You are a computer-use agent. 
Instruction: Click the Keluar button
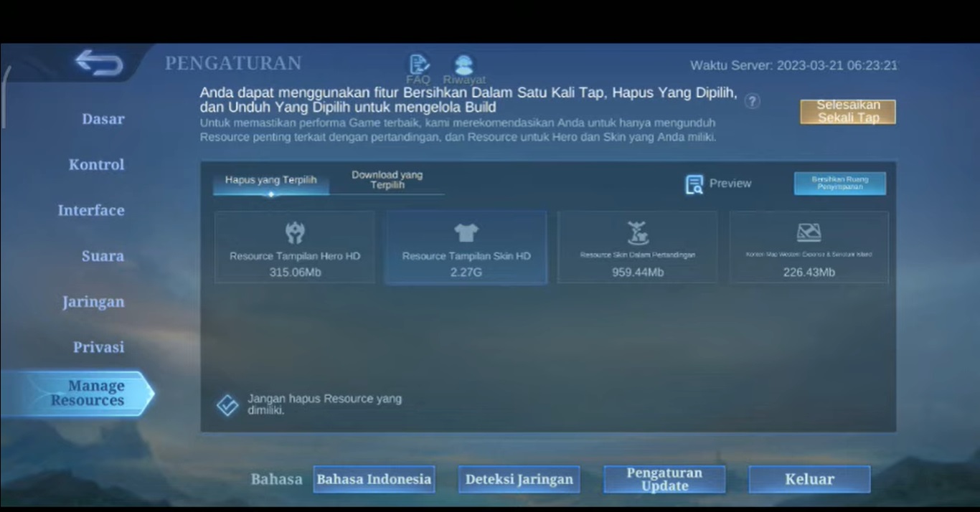[809, 479]
